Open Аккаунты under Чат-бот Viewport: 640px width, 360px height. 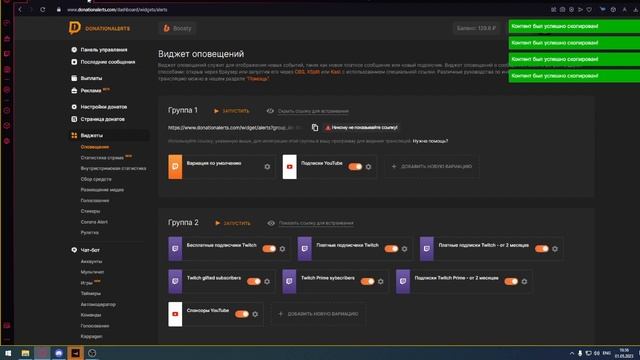click(x=91, y=261)
